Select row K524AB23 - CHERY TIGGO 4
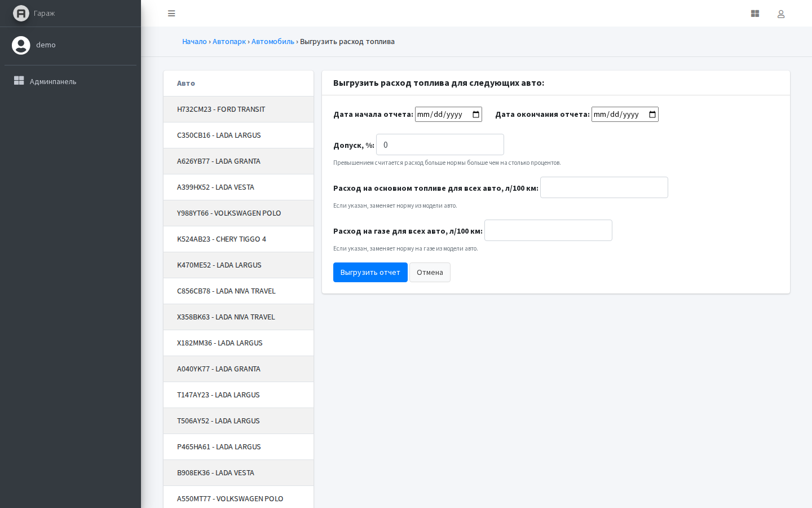Screen dimensions: 812x508 [239, 239]
